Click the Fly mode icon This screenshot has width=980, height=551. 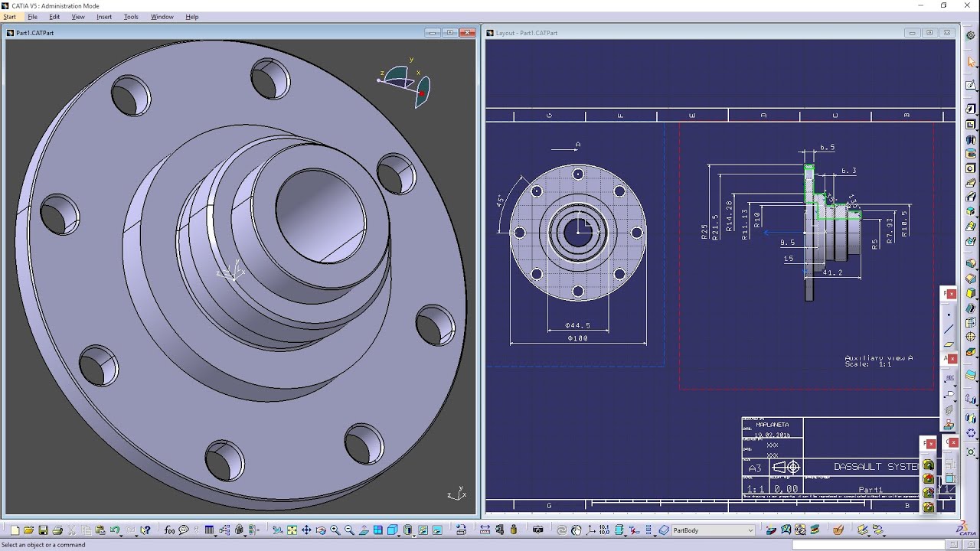coord(277,530)
